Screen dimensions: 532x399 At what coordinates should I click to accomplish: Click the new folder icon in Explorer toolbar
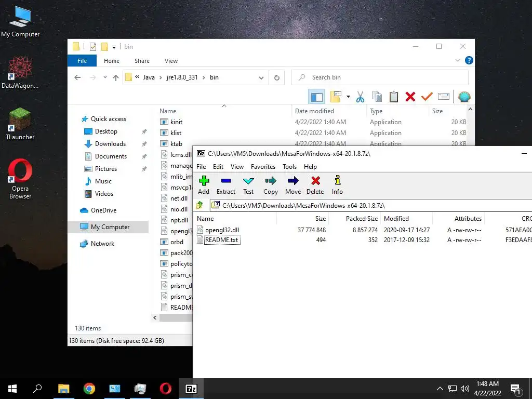point(336,97)
